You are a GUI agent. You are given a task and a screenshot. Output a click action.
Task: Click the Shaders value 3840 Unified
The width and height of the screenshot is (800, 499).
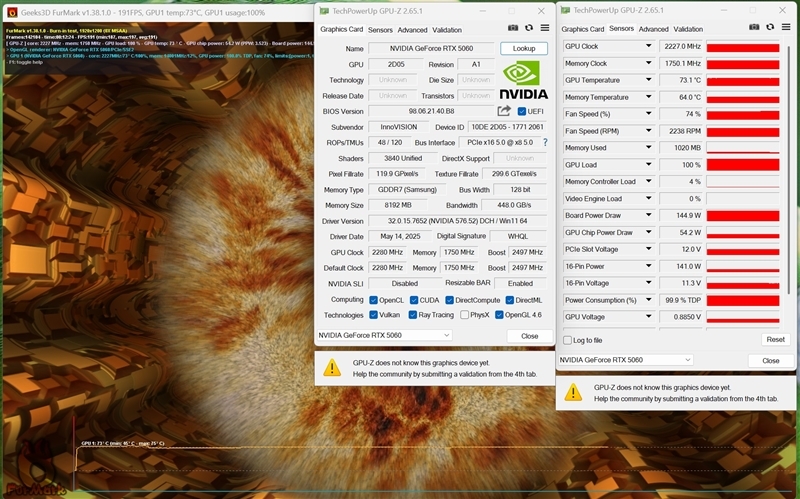click(x=403, y=158)
